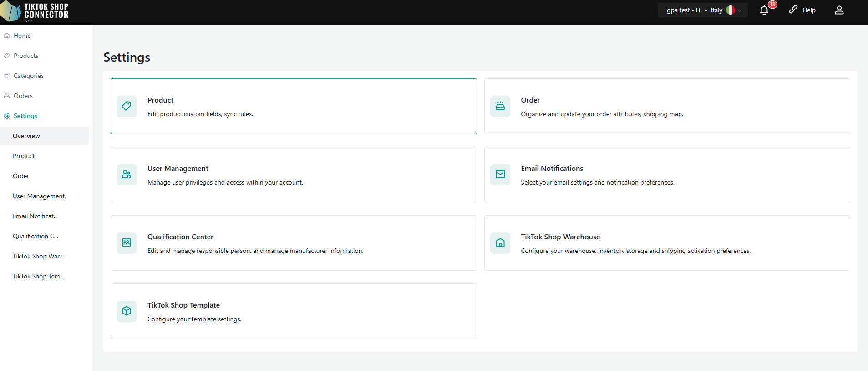The width and height of the screenshot is (868, 371).
Task: Click the TikTok Shop Template cube icon
Action: [127, 311]
